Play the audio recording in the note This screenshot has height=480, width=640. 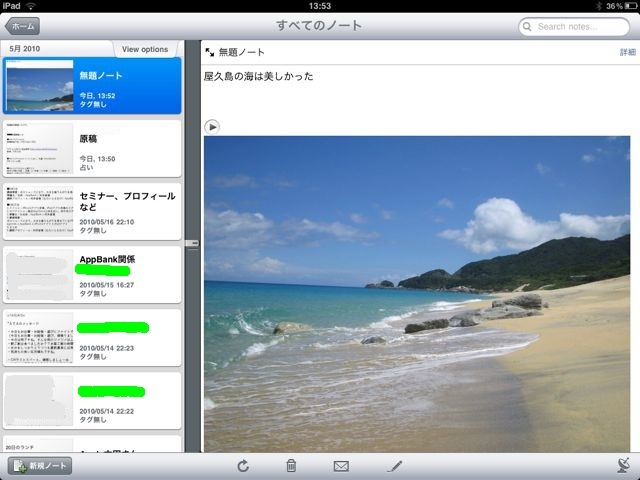pyautogui.click(x=212, y=127)
